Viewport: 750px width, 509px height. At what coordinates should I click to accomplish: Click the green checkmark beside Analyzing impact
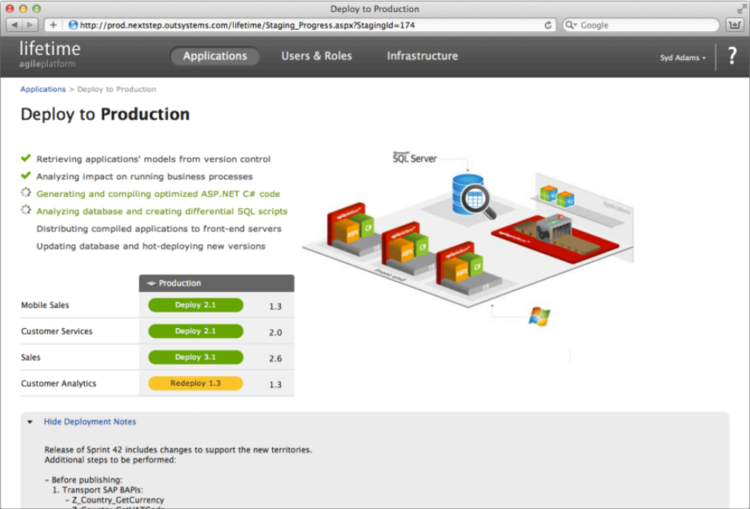[x=26, y=176]
